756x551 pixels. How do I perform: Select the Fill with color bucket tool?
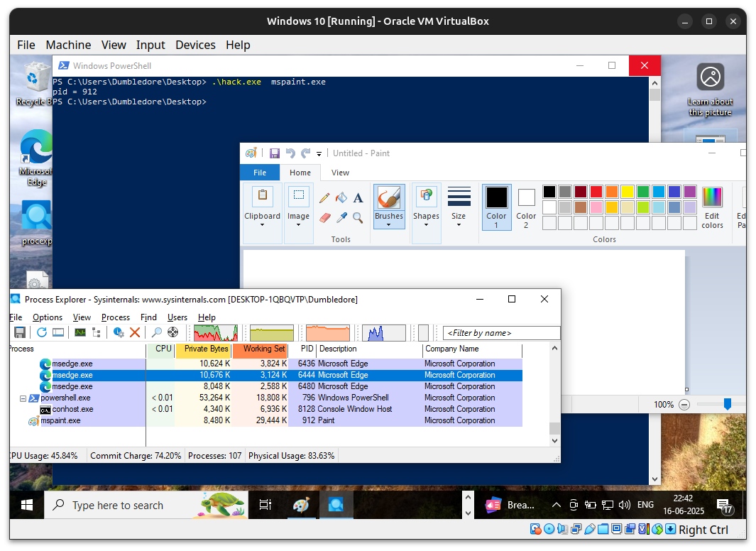click(341, 197)
